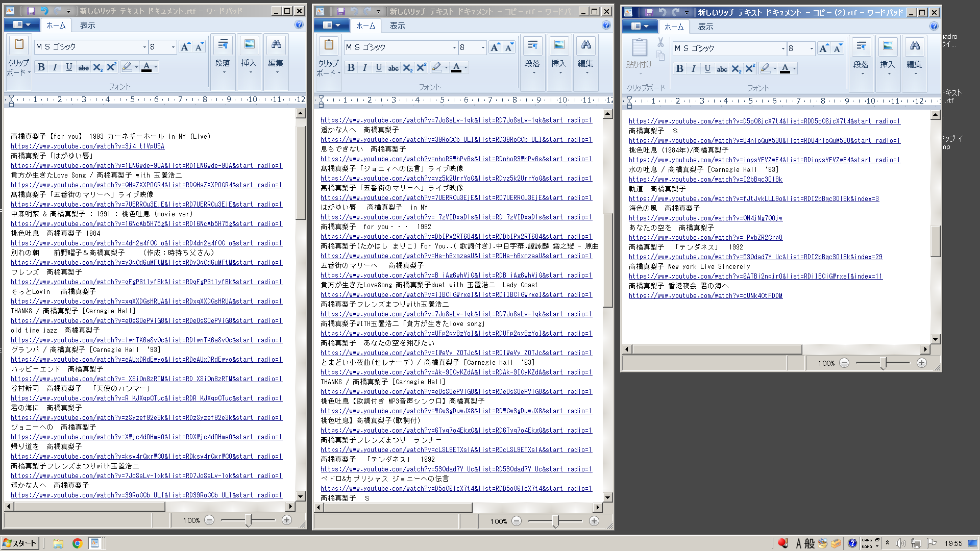Select View (表示) tab in middle window

[397, 26]
